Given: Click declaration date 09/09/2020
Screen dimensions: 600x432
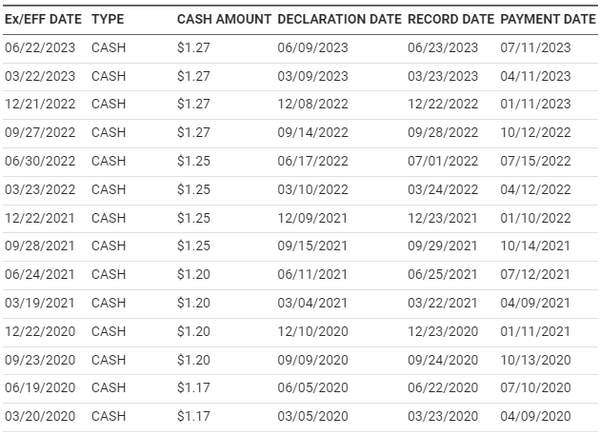Looking at the screenshot, I should click(312, 360).
